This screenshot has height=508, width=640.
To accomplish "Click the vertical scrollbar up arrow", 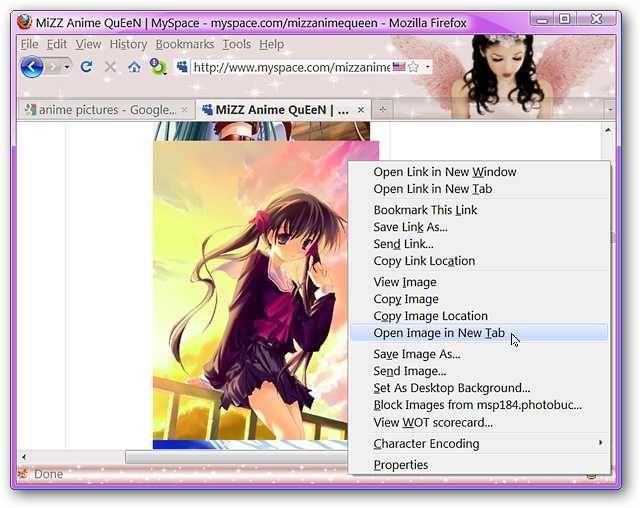I will (x=608, y=130).
